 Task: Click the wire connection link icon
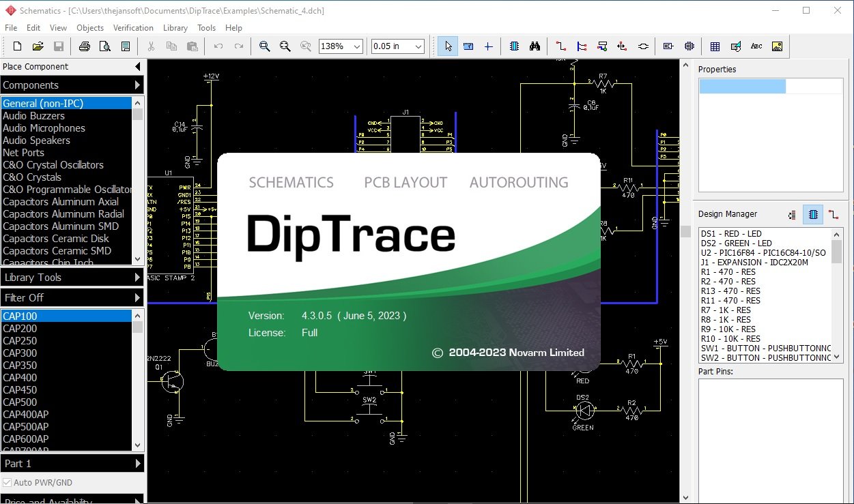point(643,46)
